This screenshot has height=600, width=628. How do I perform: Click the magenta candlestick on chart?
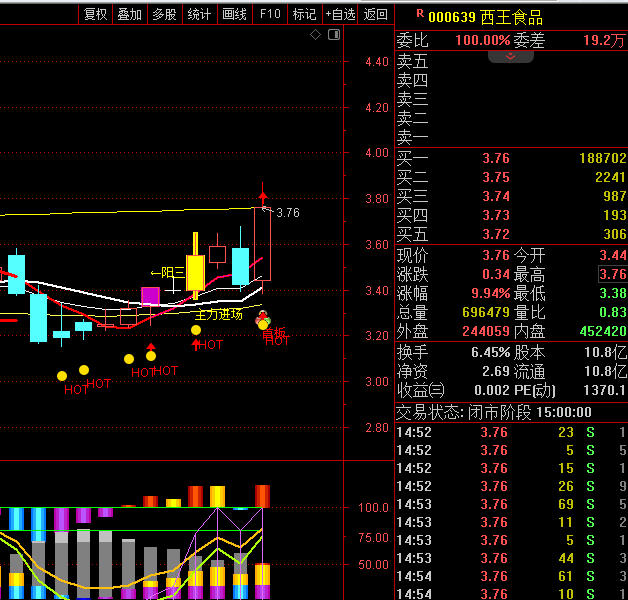click(x=150, y=295)
